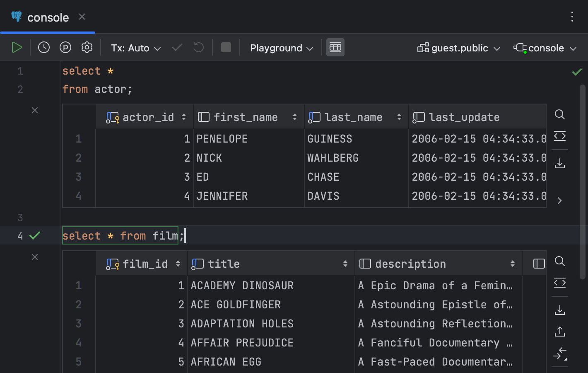Open find in the actor results grid
Viewport: 588px width, 373px height.
(560, 115)
